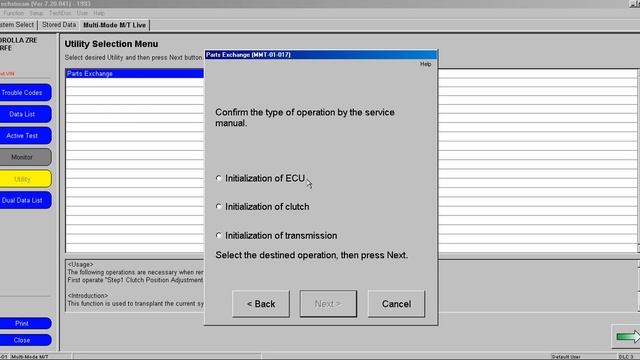Open the Function menu
This screenshot has width=640, height=360.
(13, 13)
